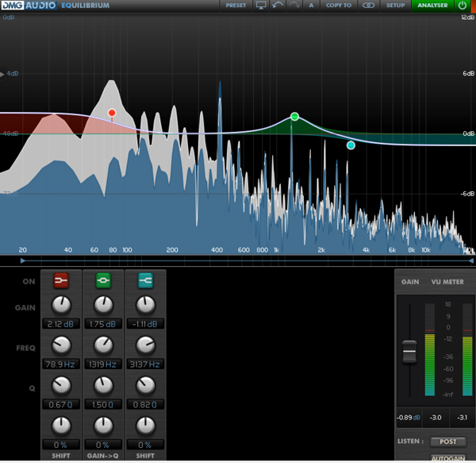Viewport: 476px width, 463px height.
Task: Open the COPY TO menu
Action: tap(339, 6)
